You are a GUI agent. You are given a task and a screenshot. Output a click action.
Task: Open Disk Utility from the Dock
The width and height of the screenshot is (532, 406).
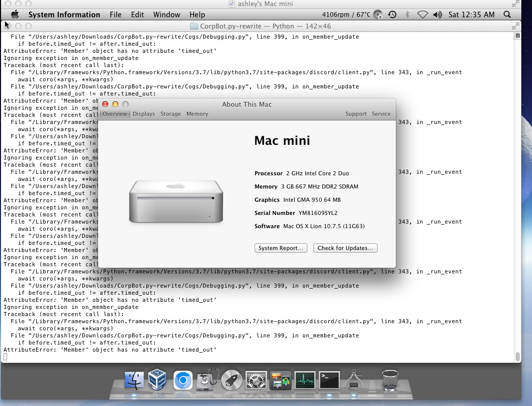coord(207,380)
